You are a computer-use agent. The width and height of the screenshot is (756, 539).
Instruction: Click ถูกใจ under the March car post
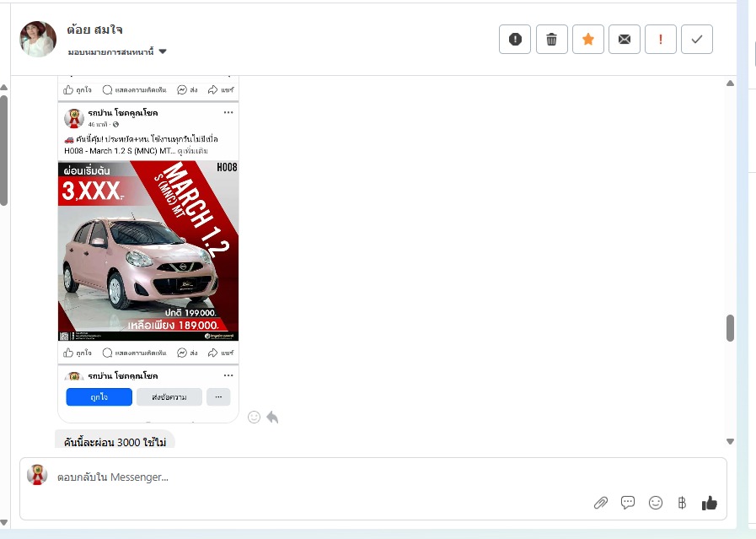[78, 353]
